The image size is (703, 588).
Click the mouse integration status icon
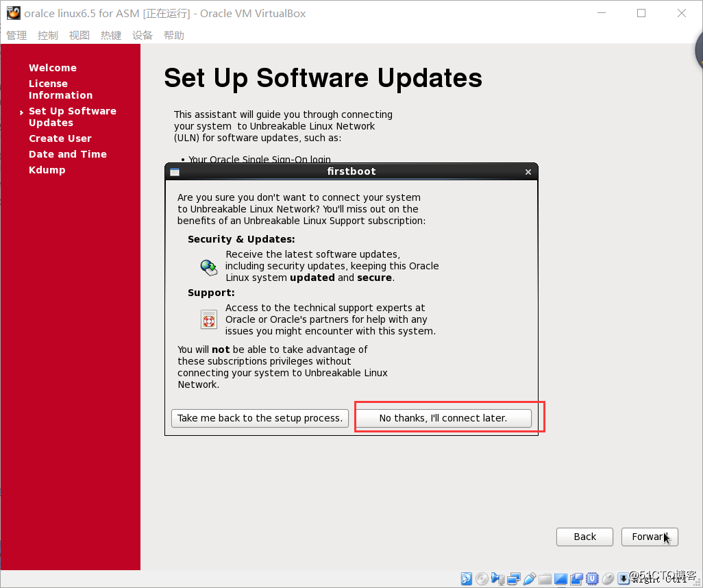point(608,578)
